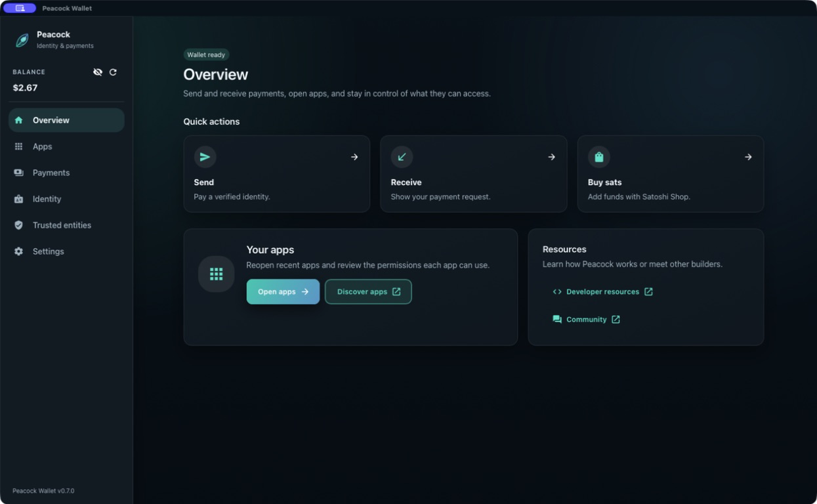Click the Resources heading
Viewport: 817px width, 504px height.
click(564, 249)
